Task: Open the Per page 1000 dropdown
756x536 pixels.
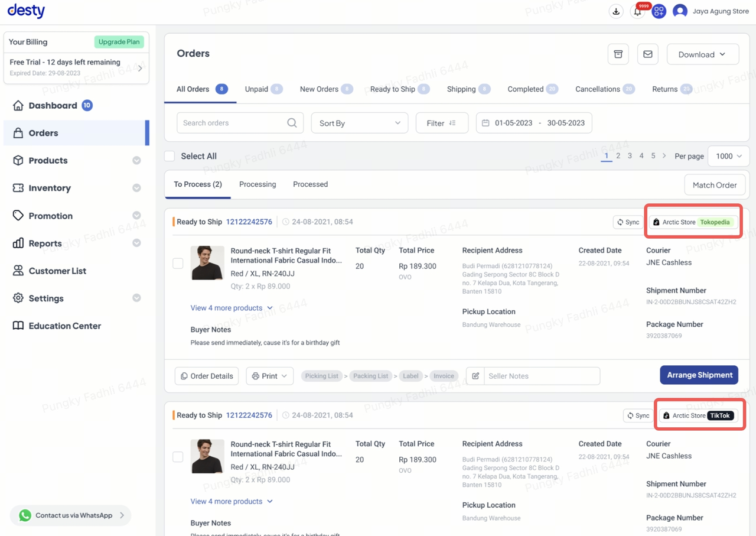Action: click(x=728, y=156)
